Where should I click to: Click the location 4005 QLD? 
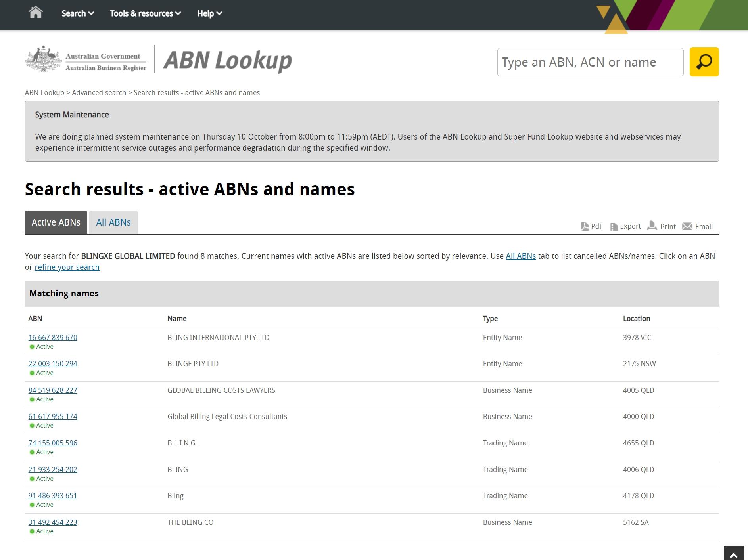pyautogui.click(x=639, y=390)
